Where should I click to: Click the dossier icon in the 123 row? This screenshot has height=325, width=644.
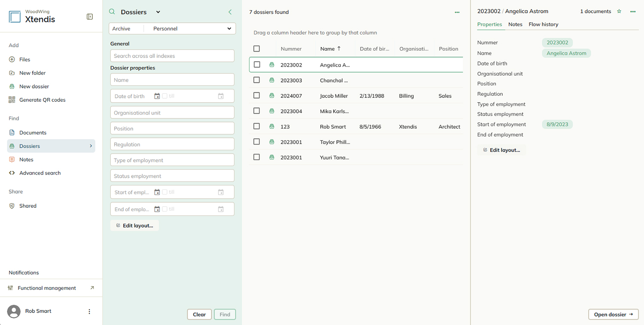[x=272, y=127]
